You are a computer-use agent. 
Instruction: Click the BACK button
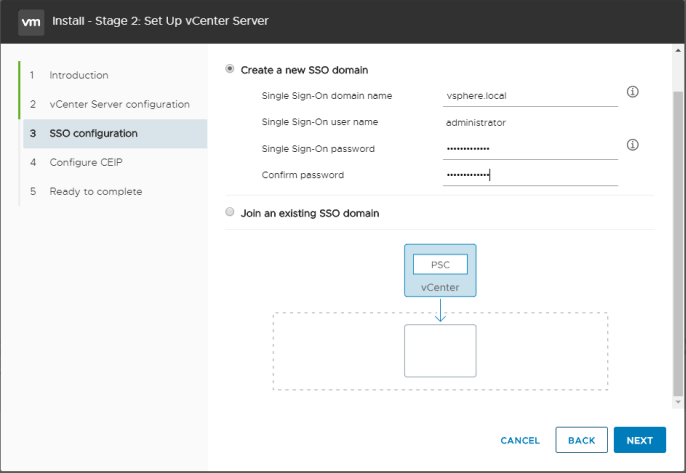point(581,440)
